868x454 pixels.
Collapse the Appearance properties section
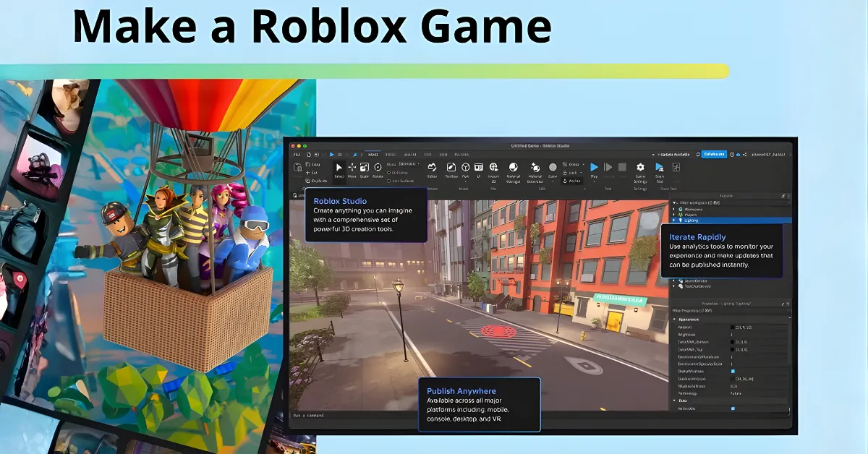point(675,319)
